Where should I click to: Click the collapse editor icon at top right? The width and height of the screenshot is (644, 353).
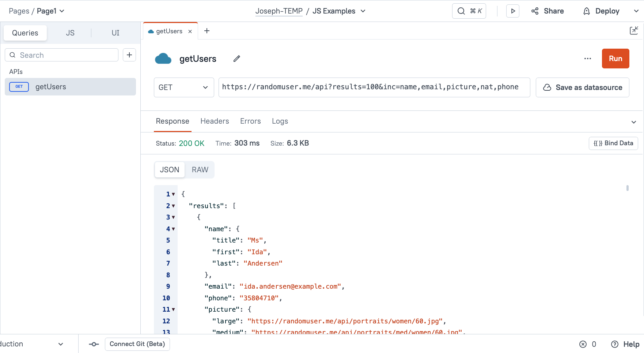tap(634, 30)
